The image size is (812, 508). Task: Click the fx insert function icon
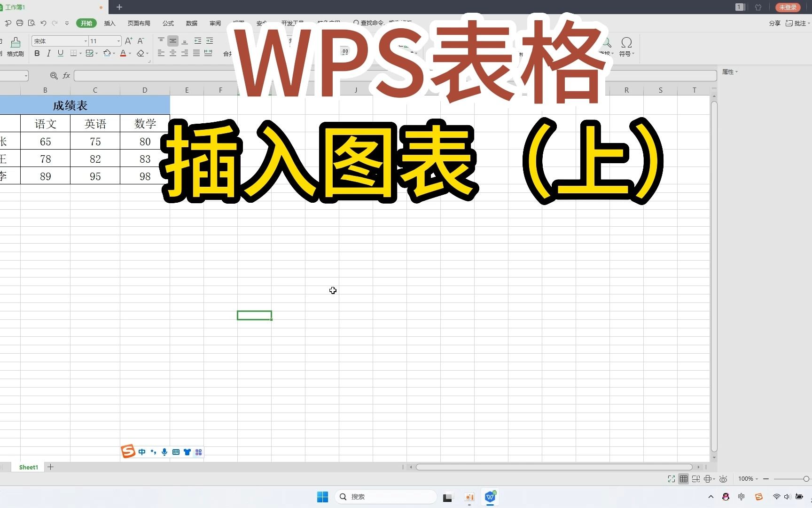coord(67,76)
